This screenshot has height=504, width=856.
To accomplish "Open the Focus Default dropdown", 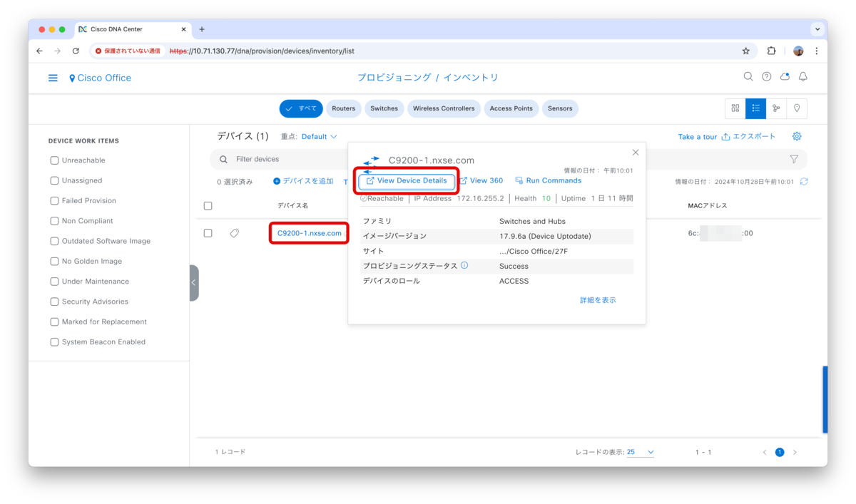I will tap(319, 136).
